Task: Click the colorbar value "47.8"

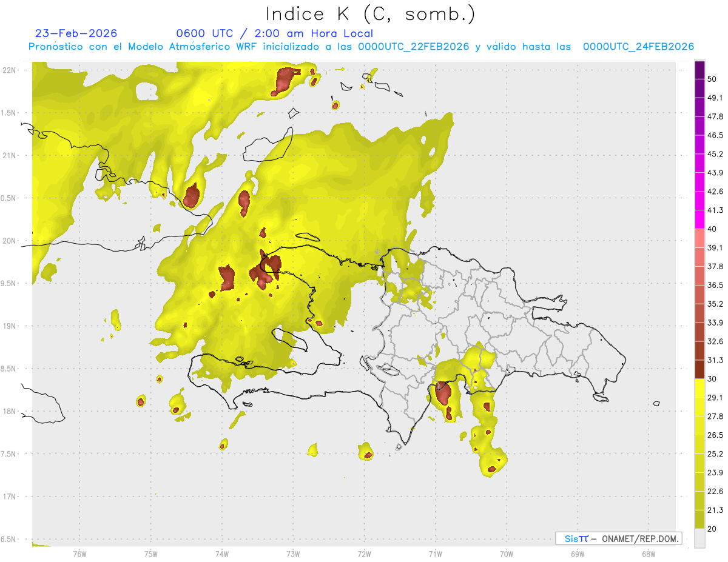Action: point(715,117)
